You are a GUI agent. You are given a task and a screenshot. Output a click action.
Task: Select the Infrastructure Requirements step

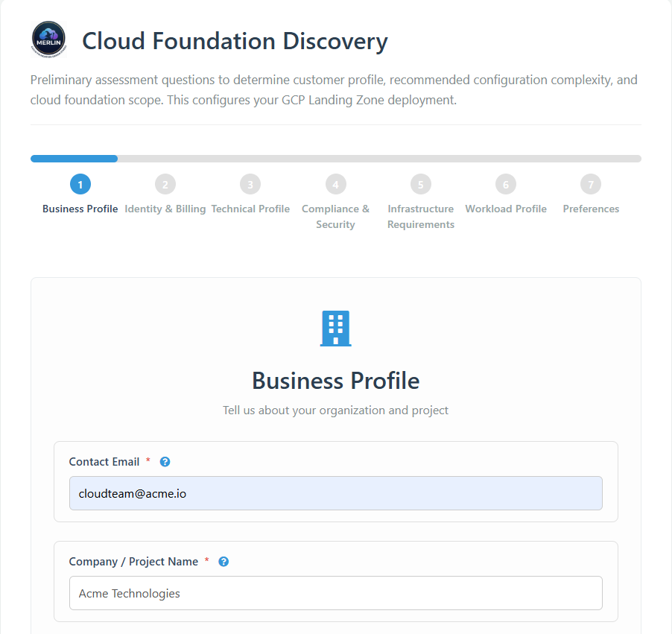[420, 216]
